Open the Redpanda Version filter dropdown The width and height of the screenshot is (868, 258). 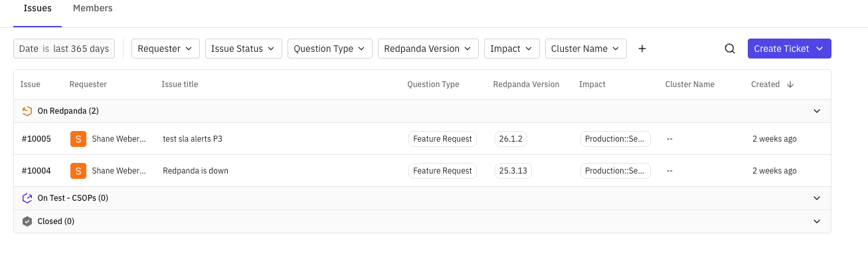[428, 49]
